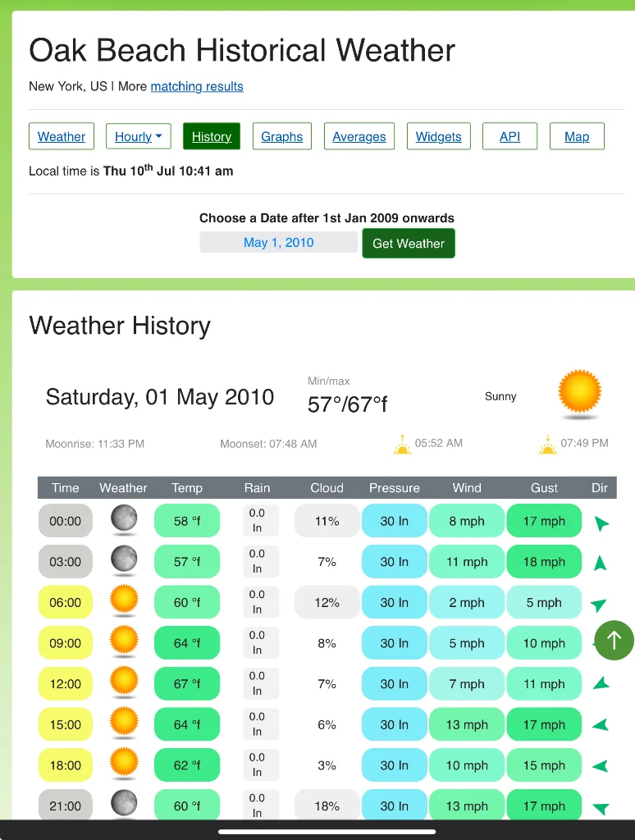
Task: Click the 09:00 time cell
Action: (66, 643)
